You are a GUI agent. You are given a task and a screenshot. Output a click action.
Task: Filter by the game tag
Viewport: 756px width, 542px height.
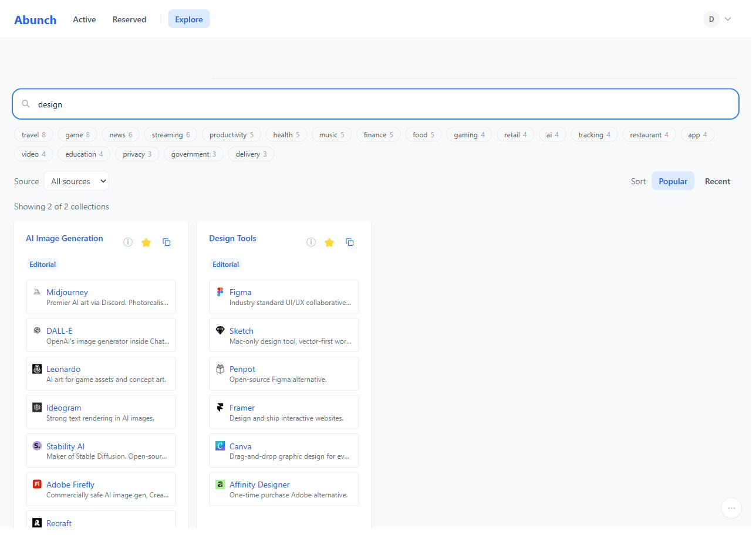(77, 135)
